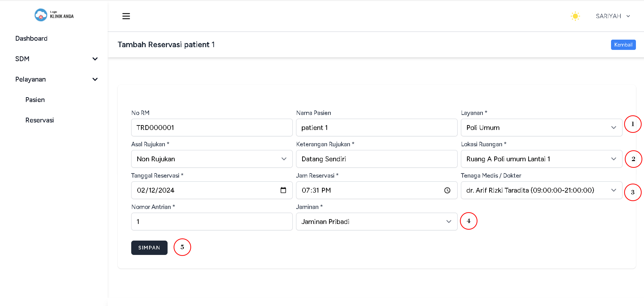
Task: Expand the SARIYAH user menu
Action: coord(612,16)
